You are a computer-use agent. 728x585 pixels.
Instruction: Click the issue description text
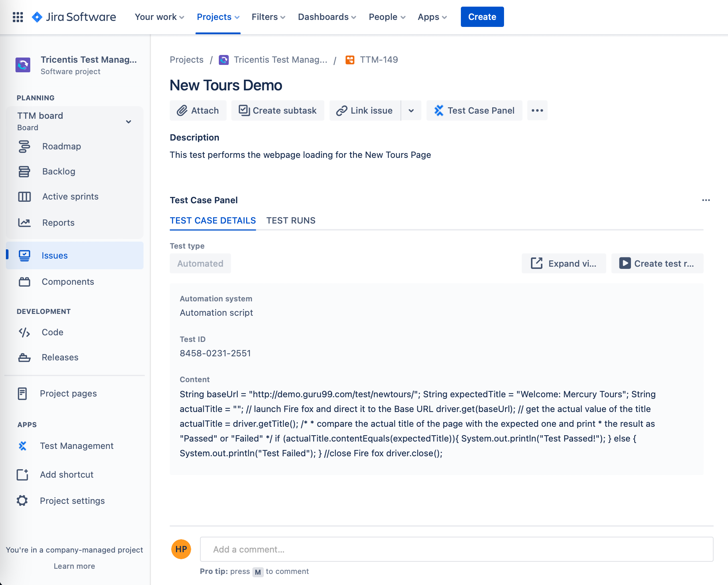pyautogui.click(x=300, y=155)
